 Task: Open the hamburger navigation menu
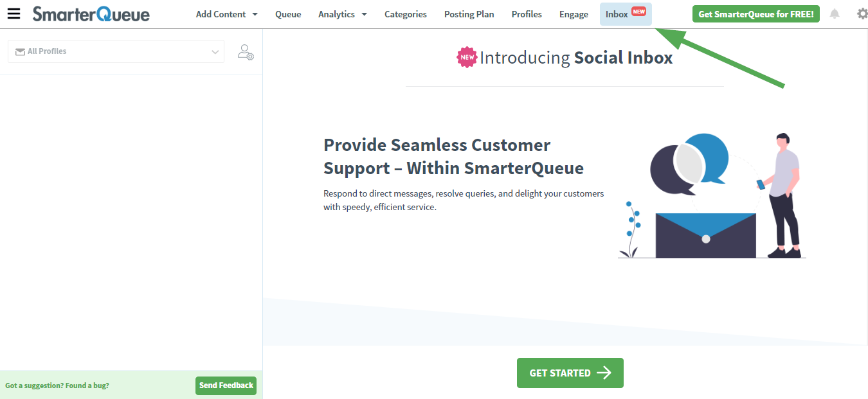pyautogui.click(x=14, y=13)
